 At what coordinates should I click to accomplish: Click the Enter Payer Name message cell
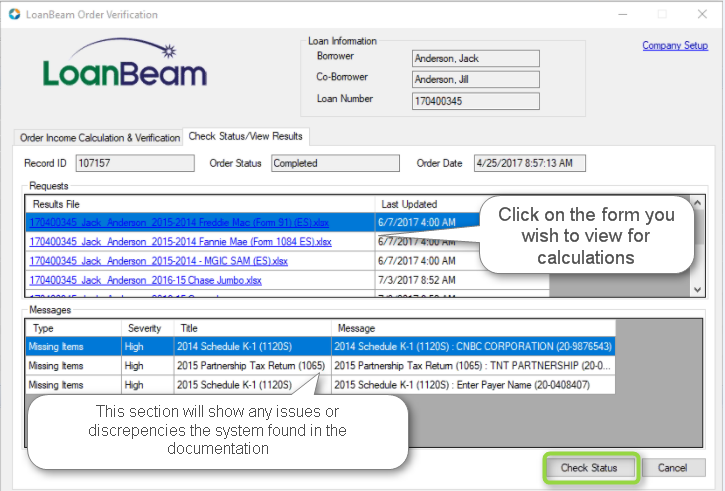(473, 385)
